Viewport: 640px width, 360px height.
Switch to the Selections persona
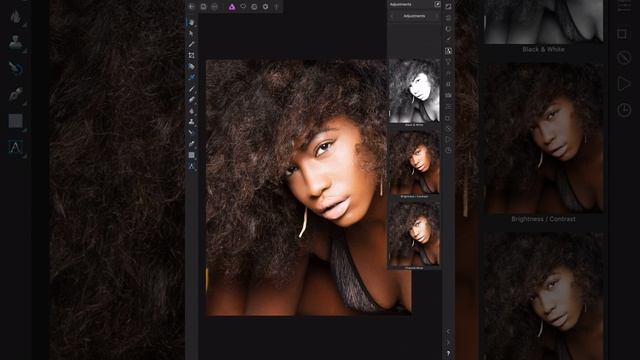tap(243, 7)
